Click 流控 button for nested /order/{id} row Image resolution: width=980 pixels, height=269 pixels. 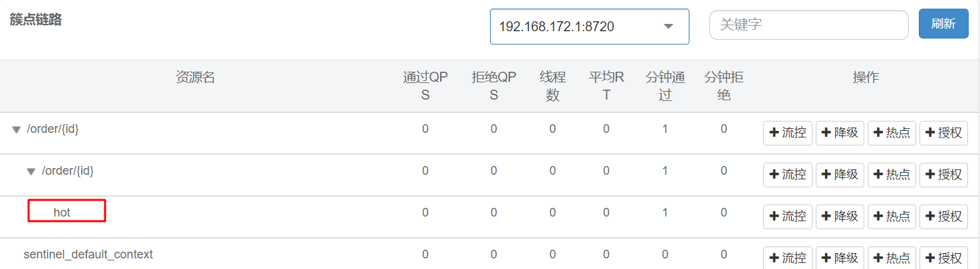787,175
